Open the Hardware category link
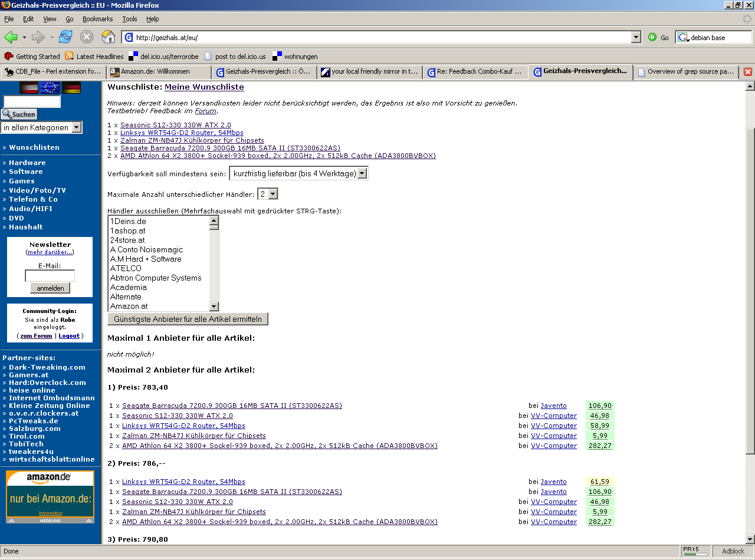Viewport: 755px width, 560px height. [x=27, y=163]
